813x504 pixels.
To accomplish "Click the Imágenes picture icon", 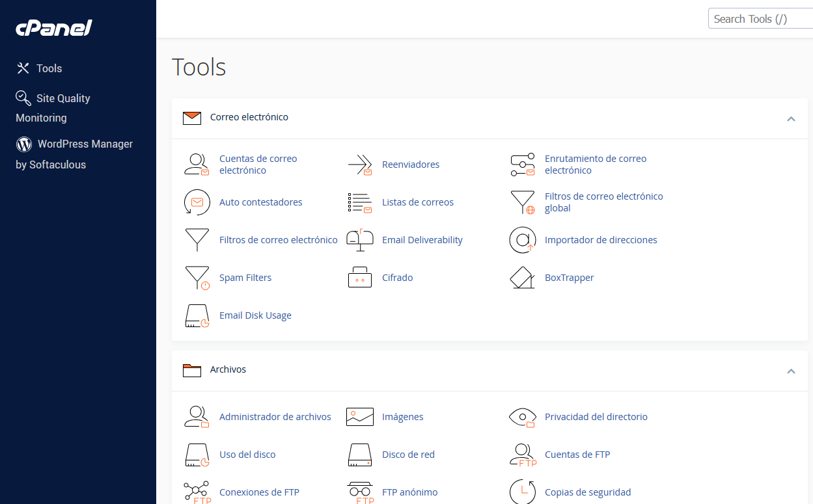I will pos(359,417).
